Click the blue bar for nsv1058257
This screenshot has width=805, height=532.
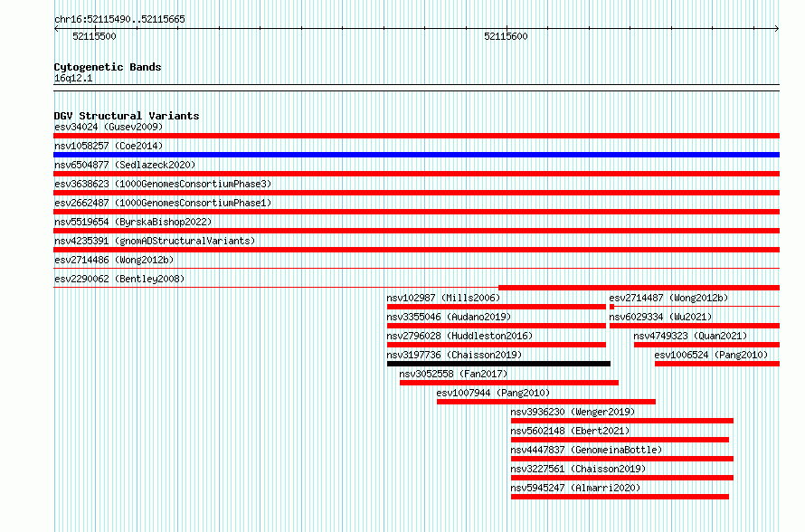click(x=416, y=155)
